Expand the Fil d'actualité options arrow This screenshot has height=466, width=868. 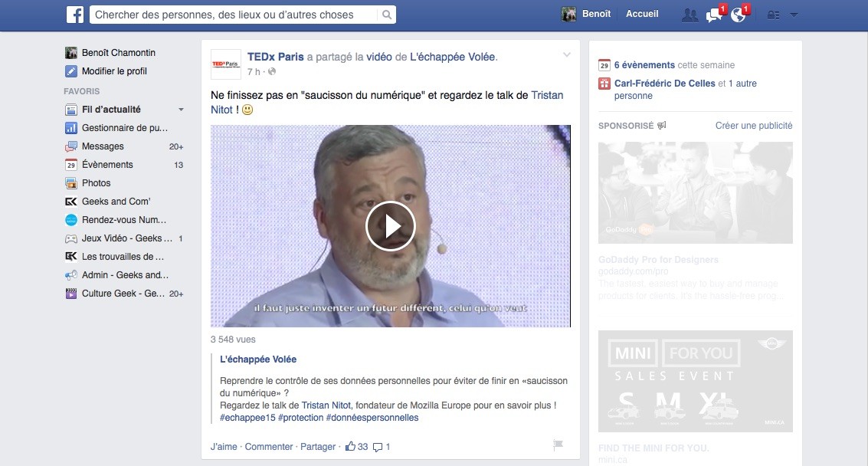click(181, 109)
